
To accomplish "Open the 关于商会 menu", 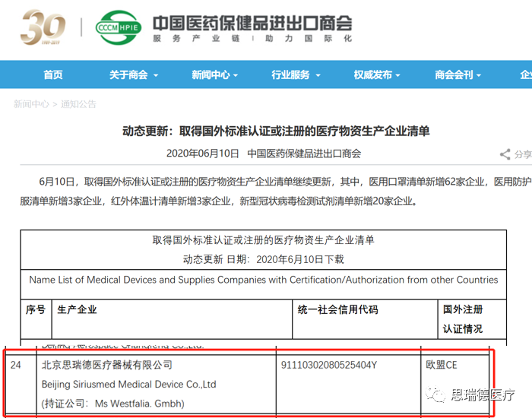I will click(x=128, y=74).
